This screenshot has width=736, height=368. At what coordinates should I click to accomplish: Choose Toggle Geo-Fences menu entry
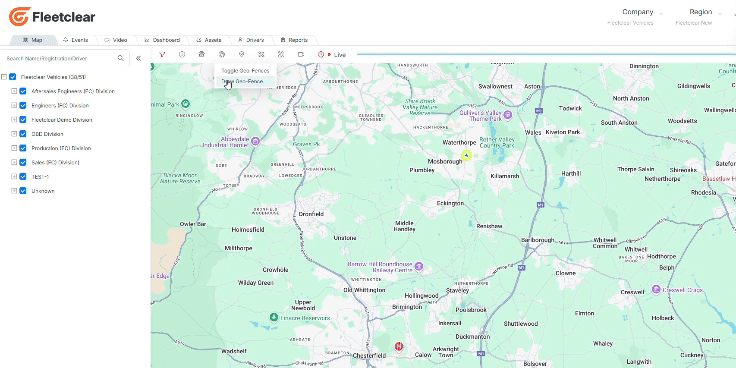245,70
